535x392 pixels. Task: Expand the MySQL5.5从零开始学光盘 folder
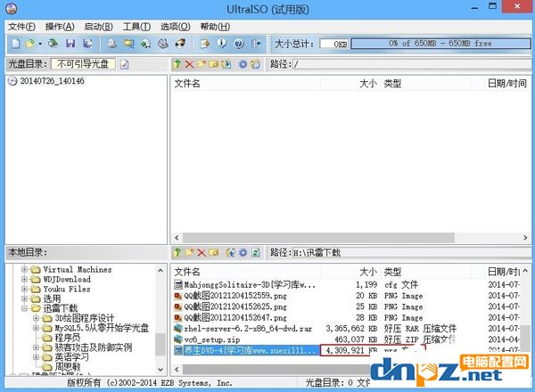(x=36, y=328)
